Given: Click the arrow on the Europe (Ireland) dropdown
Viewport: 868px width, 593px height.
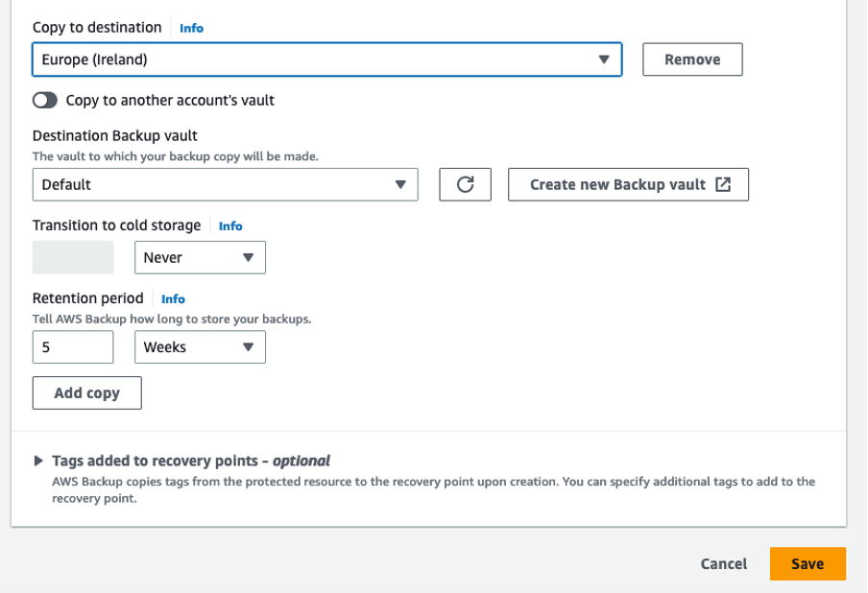Looking at the screenshot, I should tap(603, 59).
